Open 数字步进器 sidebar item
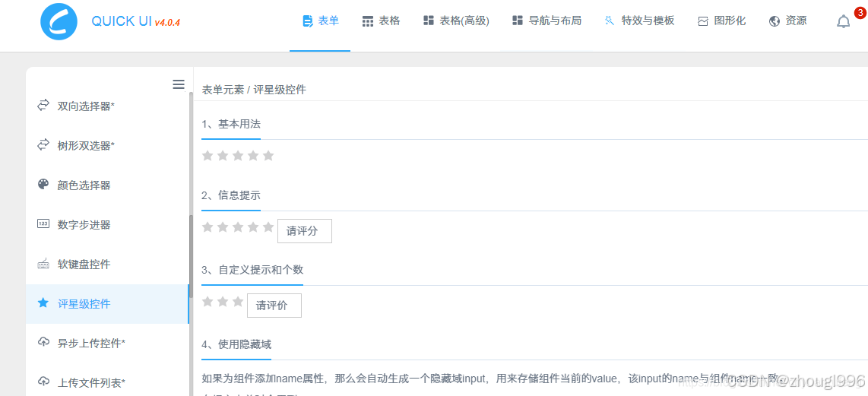This screenshot has width=868, height=396. coord(107,225)
